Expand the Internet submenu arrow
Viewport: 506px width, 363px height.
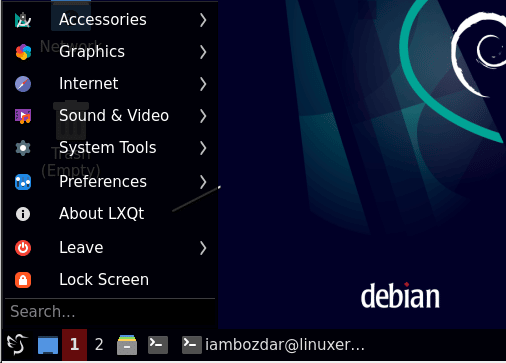coord(203,84)
